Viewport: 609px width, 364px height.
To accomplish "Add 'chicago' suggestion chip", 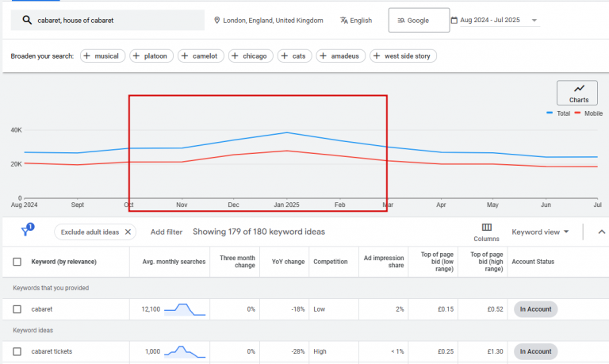I will (x=251, y=56).
